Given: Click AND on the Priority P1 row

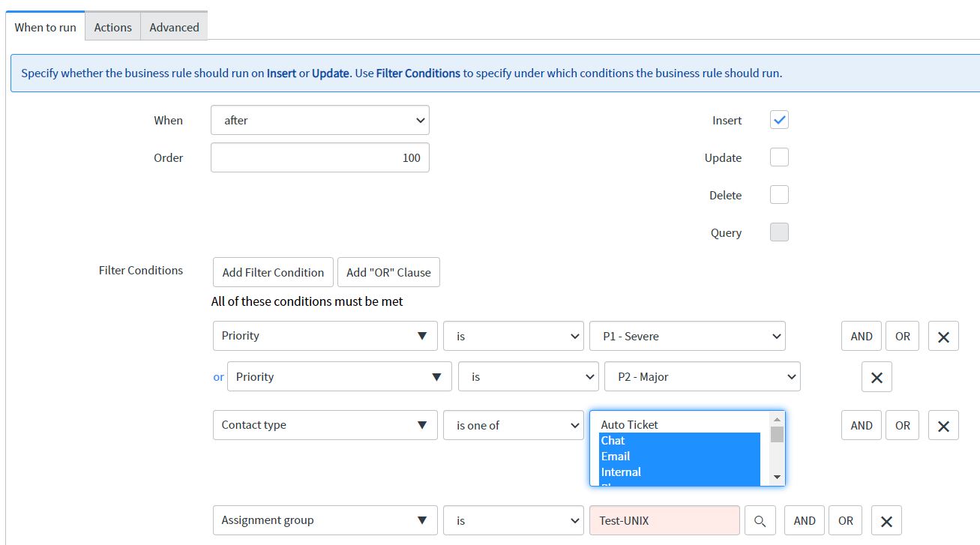Looking at the screenshot, I should pyautogui.click(x=862, y=337).
